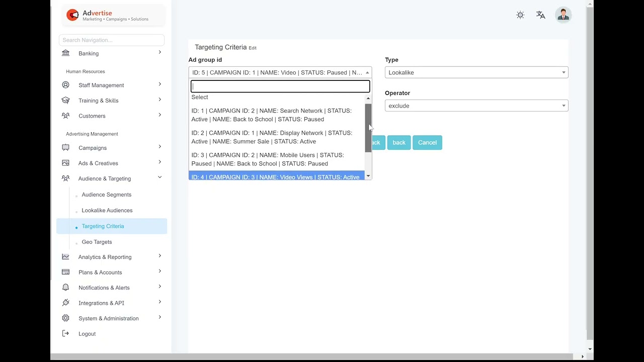Click Integrations & API plug icon
This screenshot has width=644, height=362.
pos(65,303)
